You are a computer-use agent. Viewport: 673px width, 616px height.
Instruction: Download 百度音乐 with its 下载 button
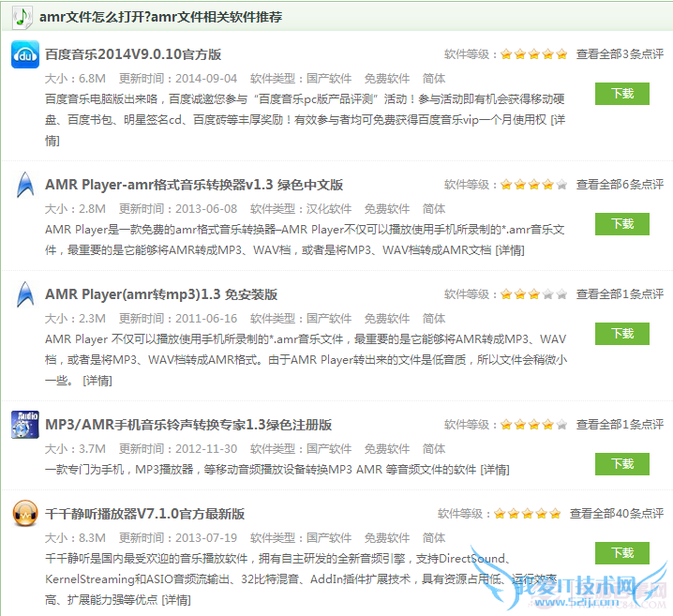coord(622,94)
